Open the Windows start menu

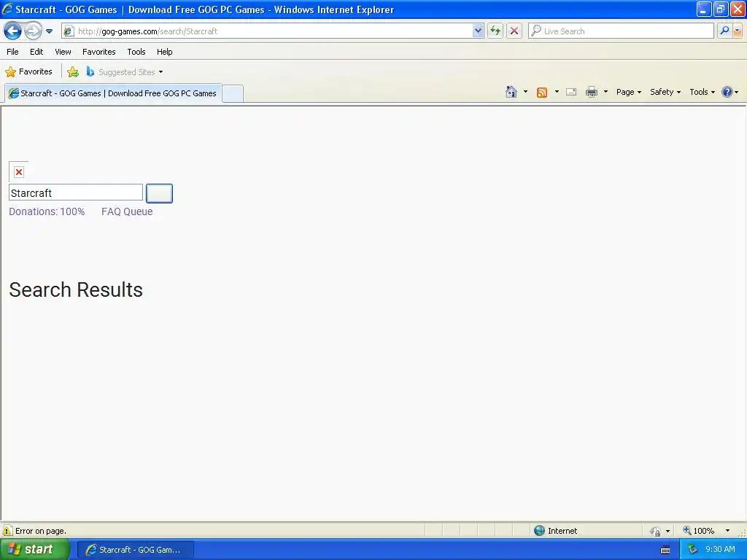[x=35, y=549]
